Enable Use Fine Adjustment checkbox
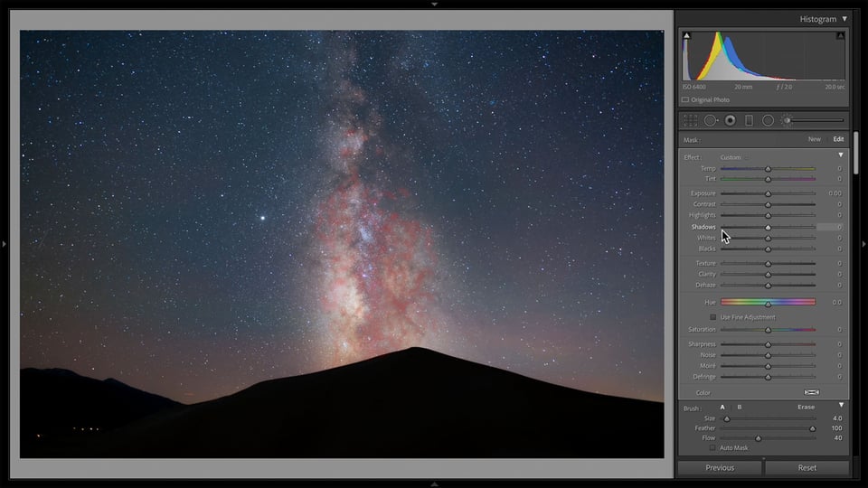This screenshot has height=488, width=868. (x=713, y=317)
